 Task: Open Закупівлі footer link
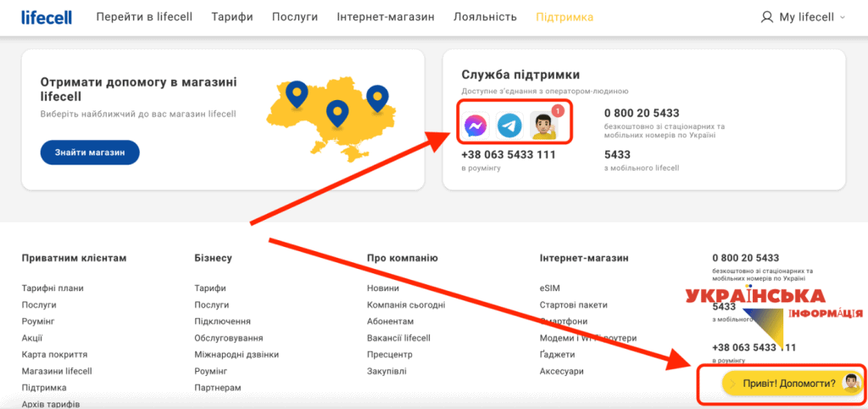(387, 372)
